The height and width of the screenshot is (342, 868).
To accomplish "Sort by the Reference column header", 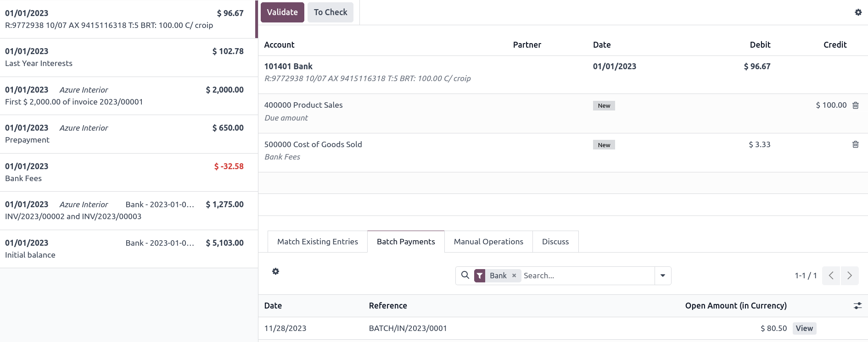I will pyautogui.click(x=388, y=305).
